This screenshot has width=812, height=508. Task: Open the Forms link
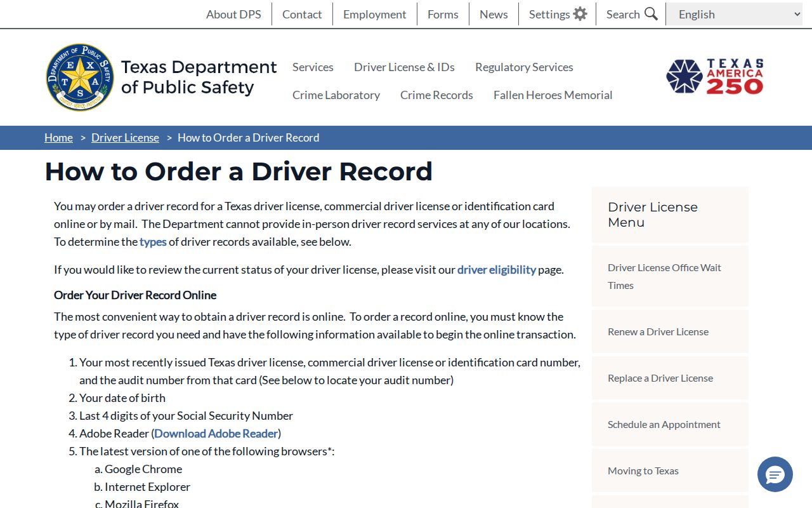coord(443,14)
